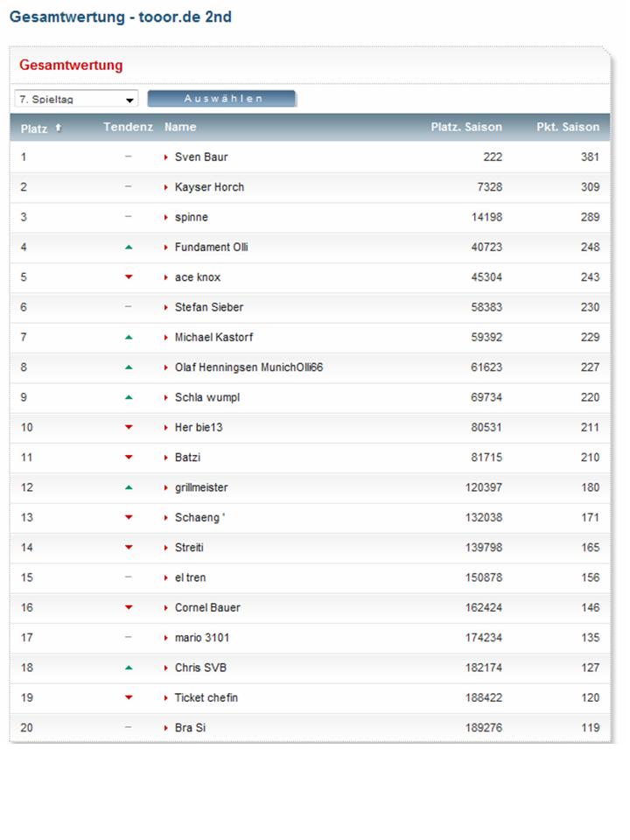Screen dimensions: 630x840
Task: Click the Tendenz column header
Action: point(128,127)
